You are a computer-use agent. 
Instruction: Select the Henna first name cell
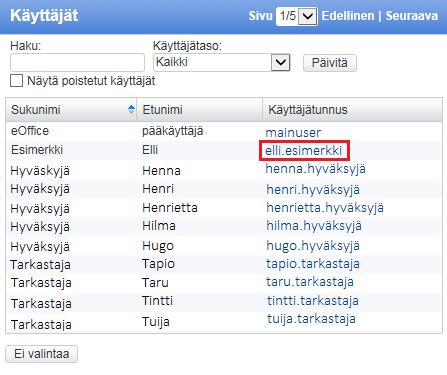coord(161,171)
